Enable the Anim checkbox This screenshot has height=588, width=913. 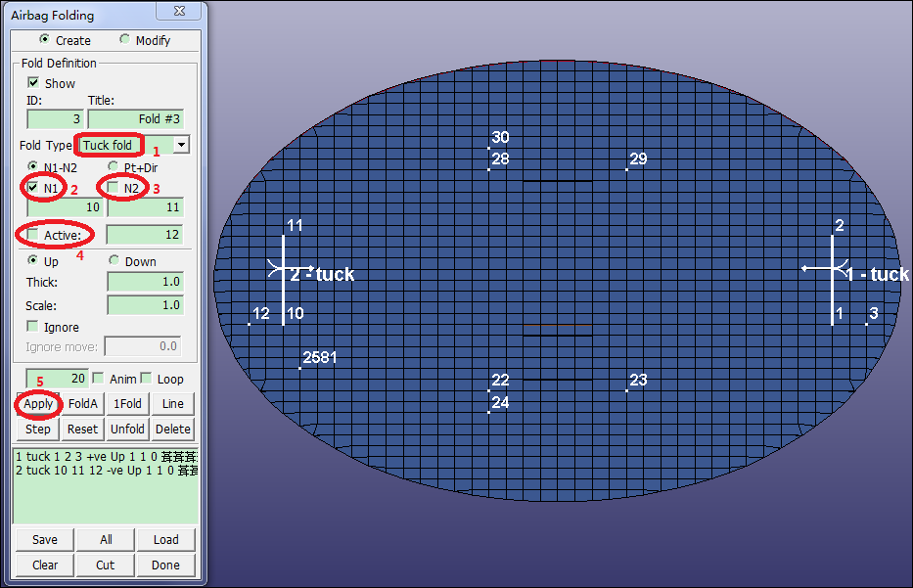click(x=98, y=379)
